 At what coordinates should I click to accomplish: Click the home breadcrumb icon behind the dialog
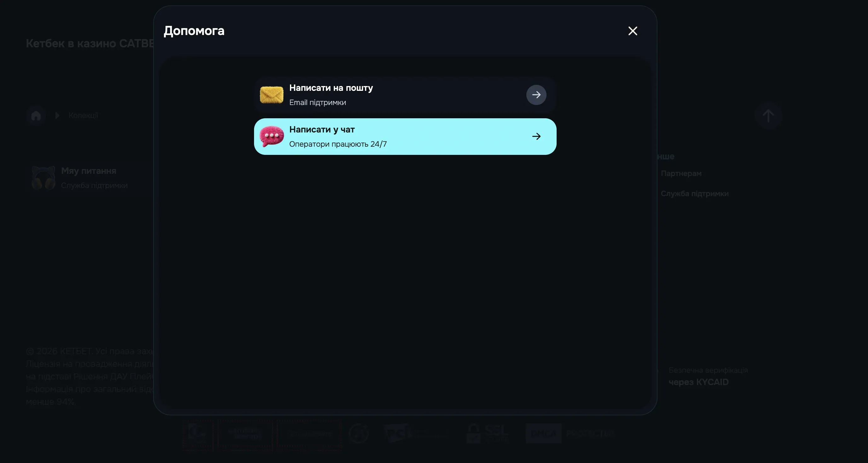(36, 116)
